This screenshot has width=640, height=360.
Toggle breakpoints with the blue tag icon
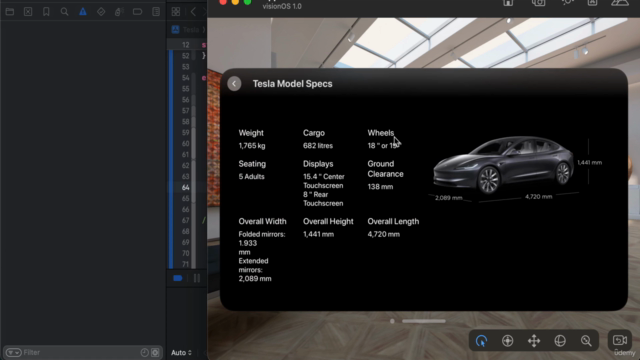[178, 278]
